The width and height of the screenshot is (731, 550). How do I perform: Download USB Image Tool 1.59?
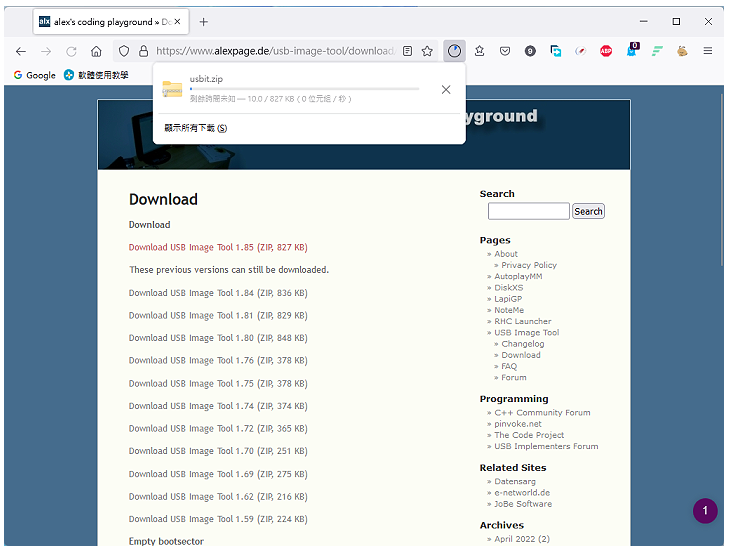coord(218,519)
